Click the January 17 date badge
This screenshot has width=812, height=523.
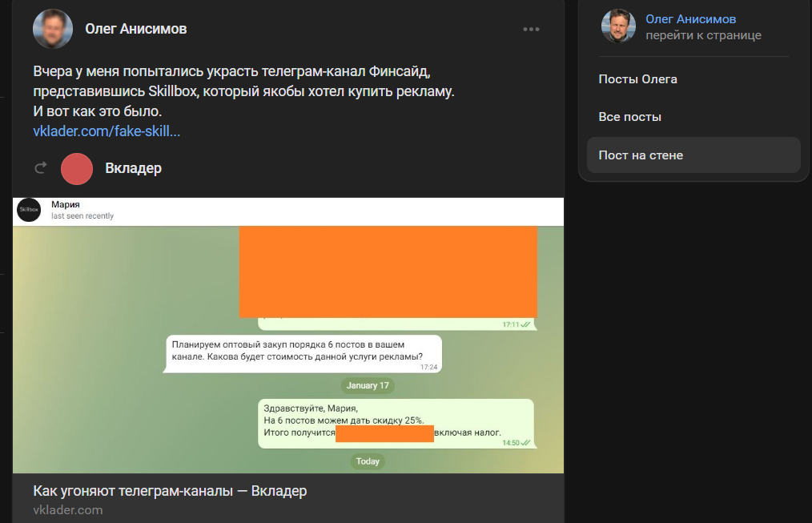pyautogui.click(x=367, y=386)
